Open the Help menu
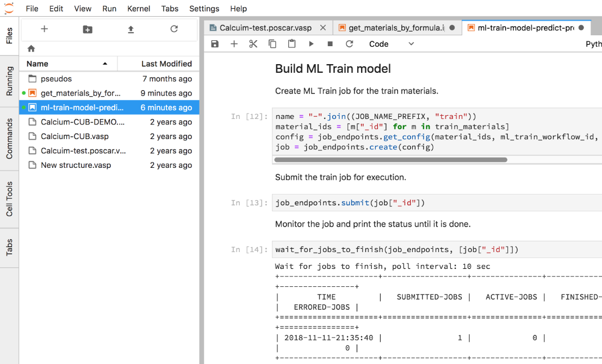 coord(238,9)
